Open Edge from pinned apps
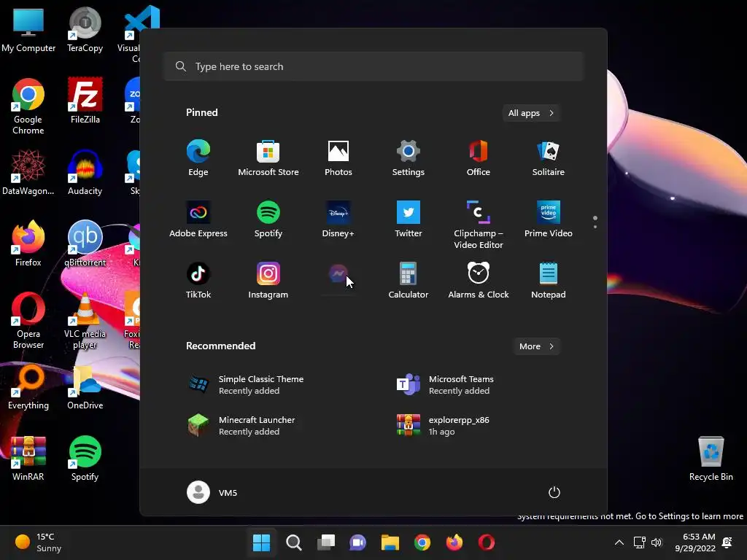747x560 pixels. coord(198,158)
